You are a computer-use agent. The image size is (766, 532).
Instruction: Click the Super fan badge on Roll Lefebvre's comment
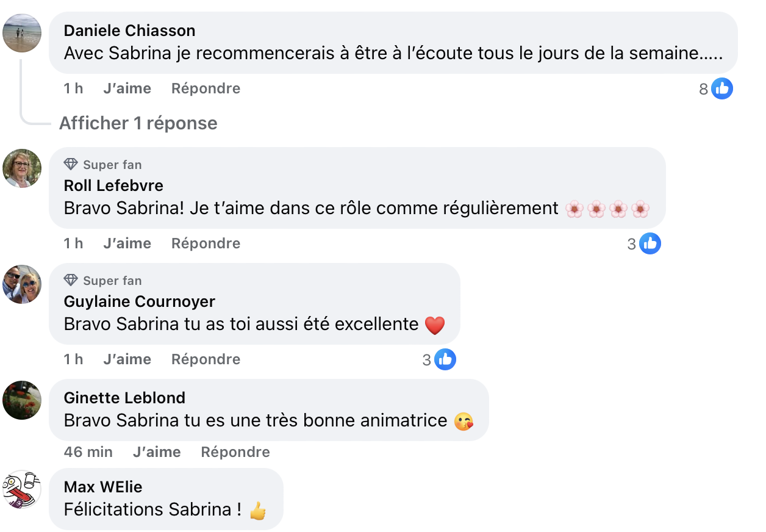(x=102, y=164)
